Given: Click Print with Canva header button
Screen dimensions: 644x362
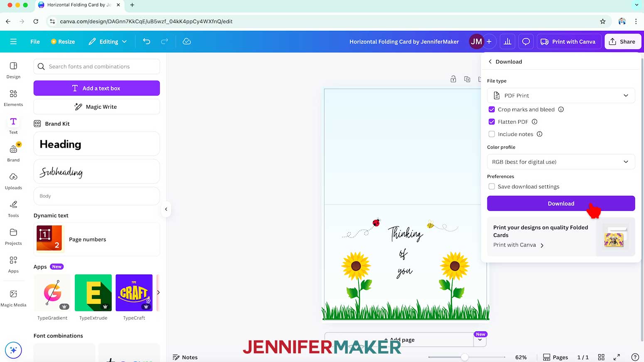Looking at the screenshot, I should [x=568, y=42].
